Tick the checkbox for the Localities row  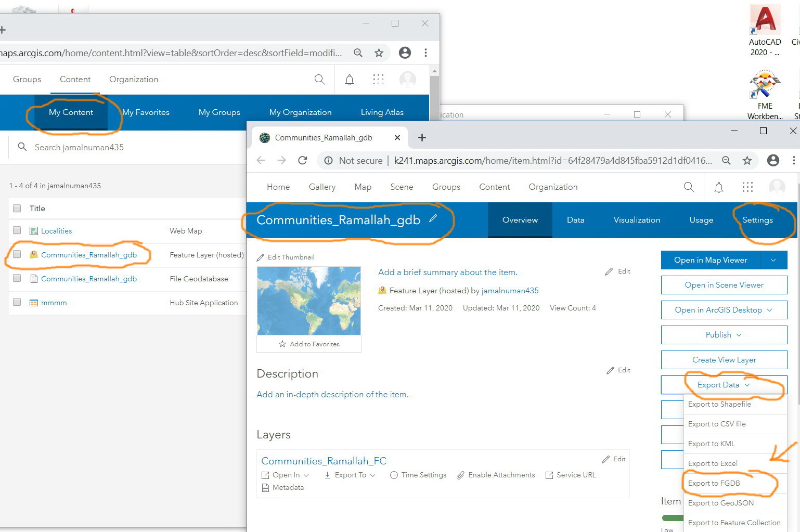(x=17, y=230)
